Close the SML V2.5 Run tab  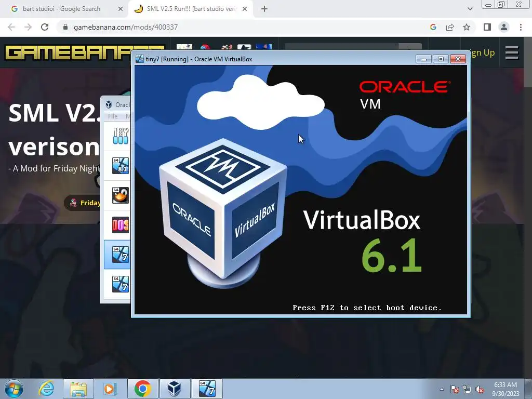(245, 9)
